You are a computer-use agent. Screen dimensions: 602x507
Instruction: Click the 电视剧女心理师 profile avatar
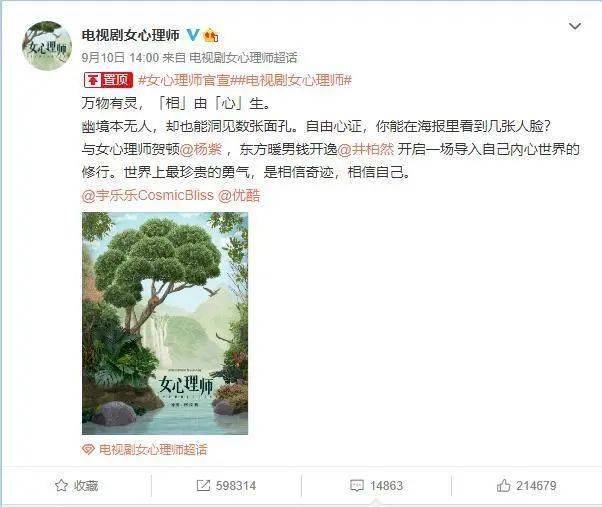pos(47,46)
